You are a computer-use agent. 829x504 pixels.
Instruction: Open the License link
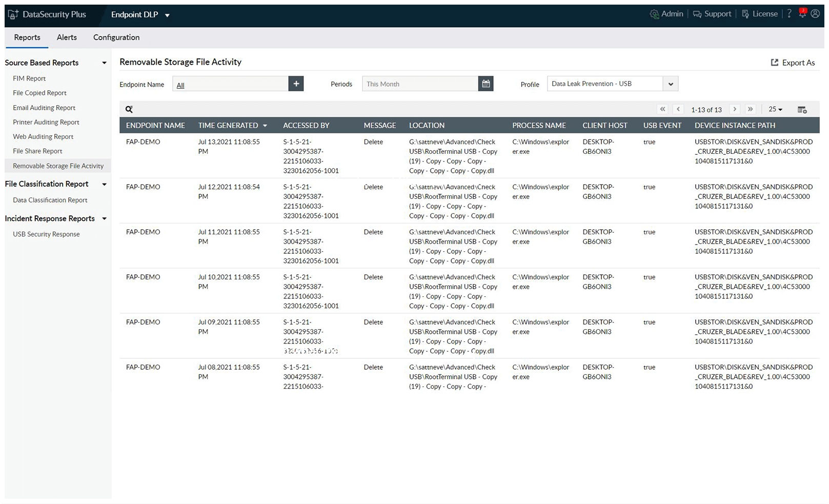760,14
